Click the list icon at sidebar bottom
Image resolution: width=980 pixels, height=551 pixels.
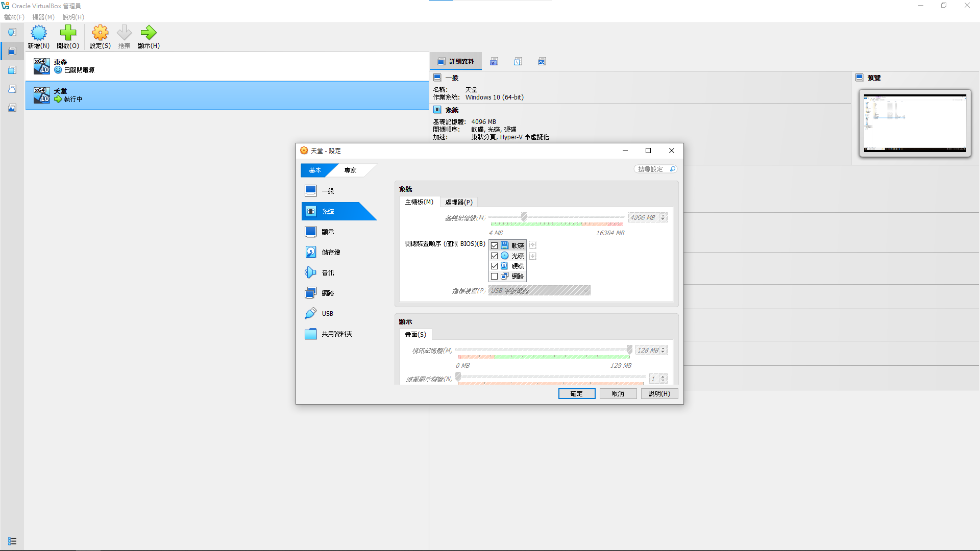12,541
